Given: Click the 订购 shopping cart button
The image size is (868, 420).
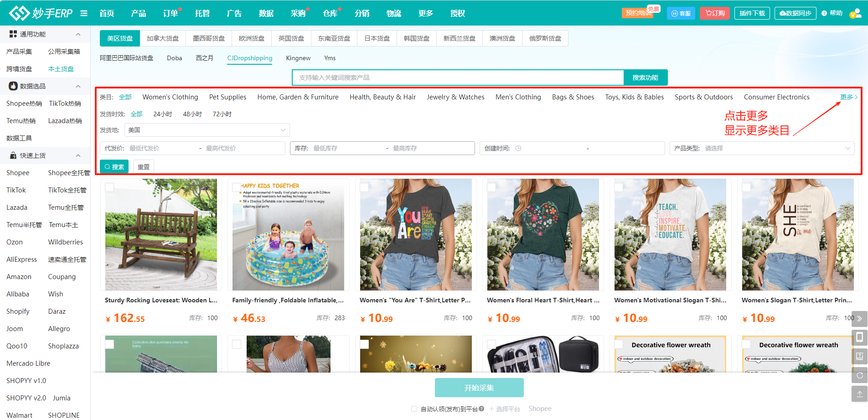Looking at the screenshot, I should 715,13.
